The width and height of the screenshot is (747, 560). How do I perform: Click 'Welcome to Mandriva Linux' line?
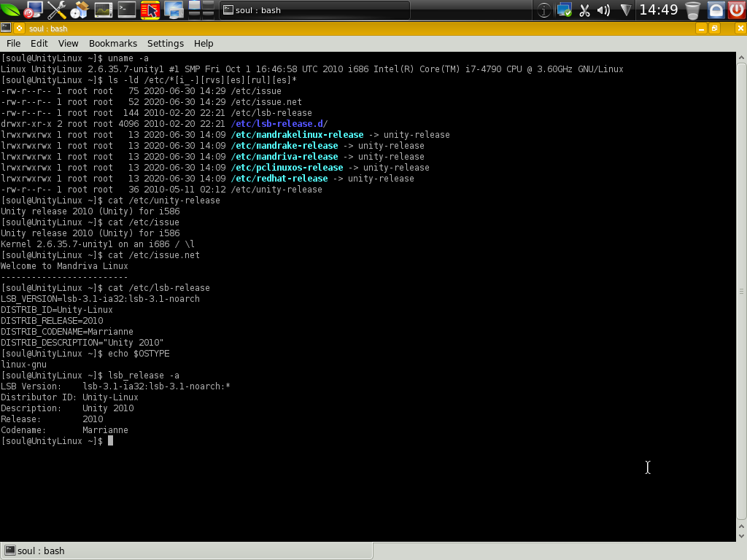click(x=64, y=266)
